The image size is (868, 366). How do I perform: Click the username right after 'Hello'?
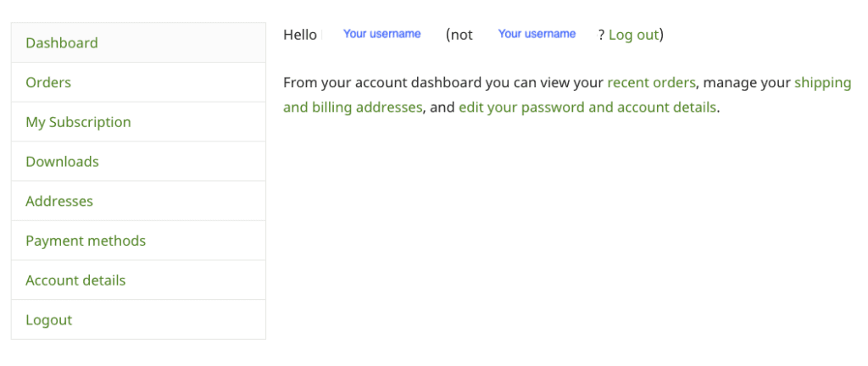point(381,34)
